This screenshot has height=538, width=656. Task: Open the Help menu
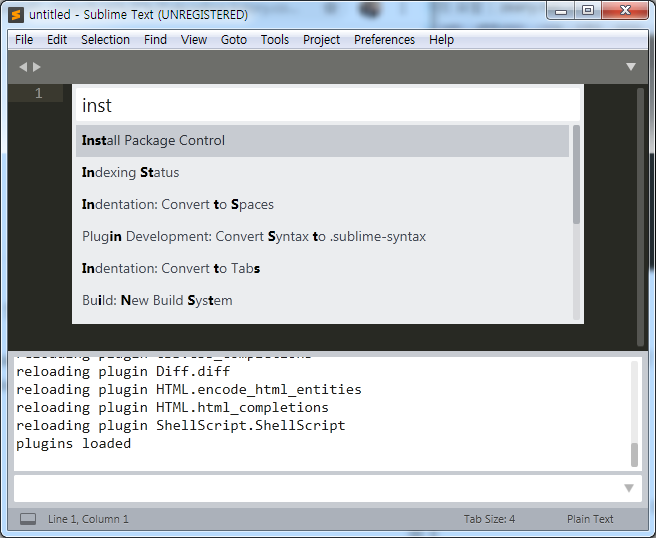point(441,40)
